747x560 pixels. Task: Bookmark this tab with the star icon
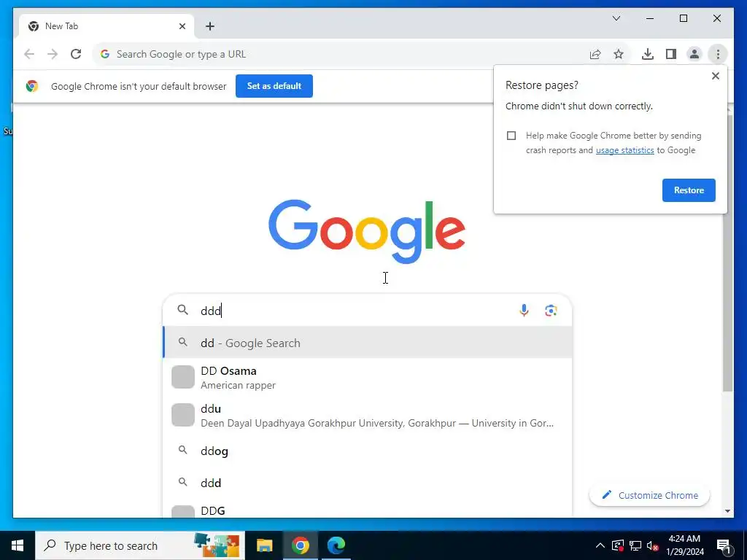click(x=619, y=54)
